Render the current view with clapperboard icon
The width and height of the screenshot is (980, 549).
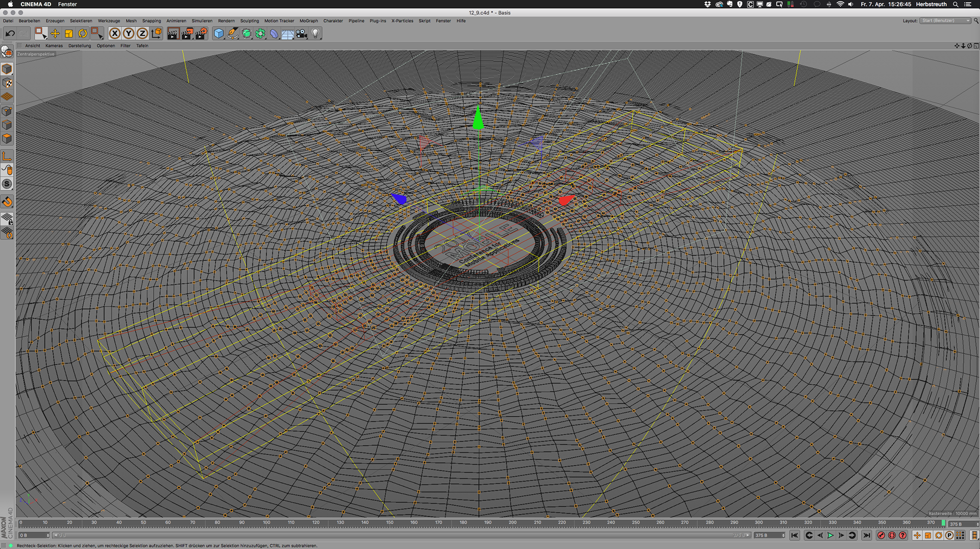[x=173, y=34]
